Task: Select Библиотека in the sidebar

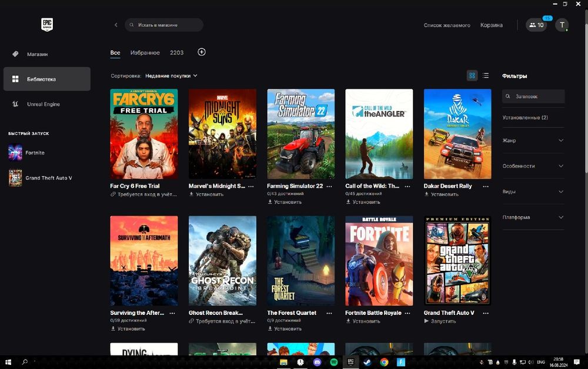Action: tap(47, 79)
